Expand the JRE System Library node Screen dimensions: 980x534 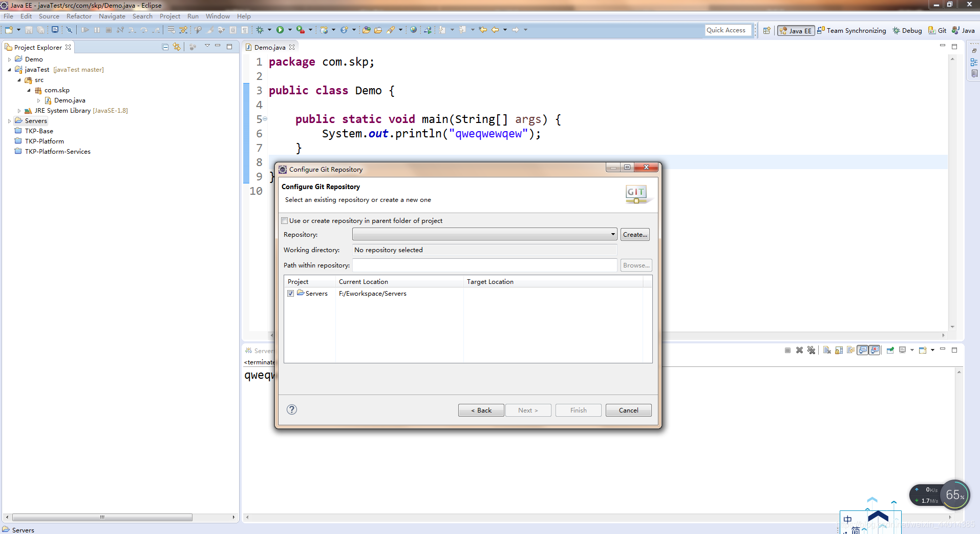tap(19, 111)
